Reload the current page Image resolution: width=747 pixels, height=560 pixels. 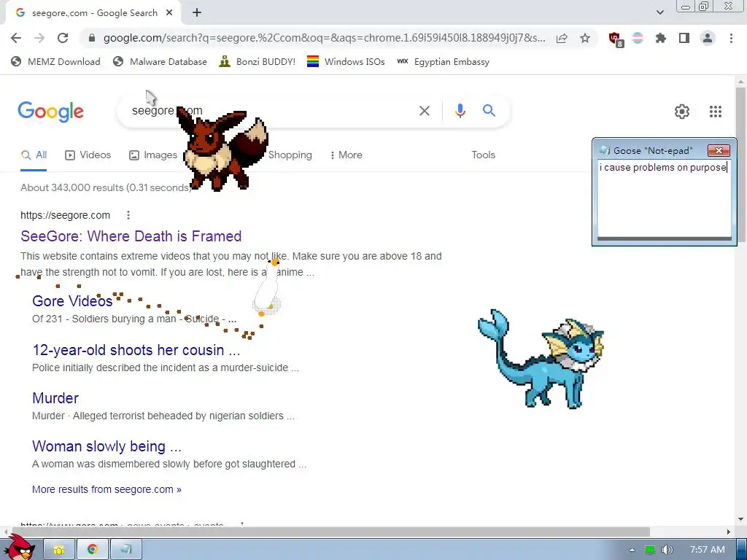(63, 38)
